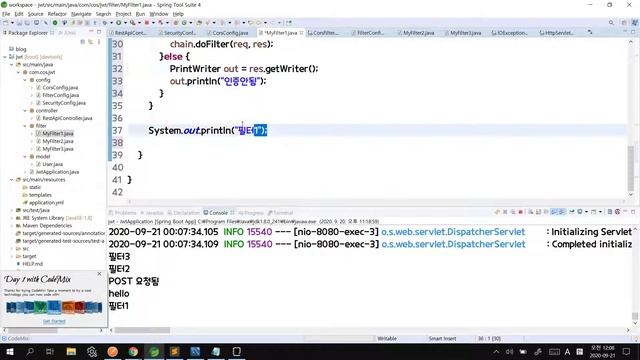Open File Explorer from the taskbar
This screenshot has width=640, height=360.
71,351
